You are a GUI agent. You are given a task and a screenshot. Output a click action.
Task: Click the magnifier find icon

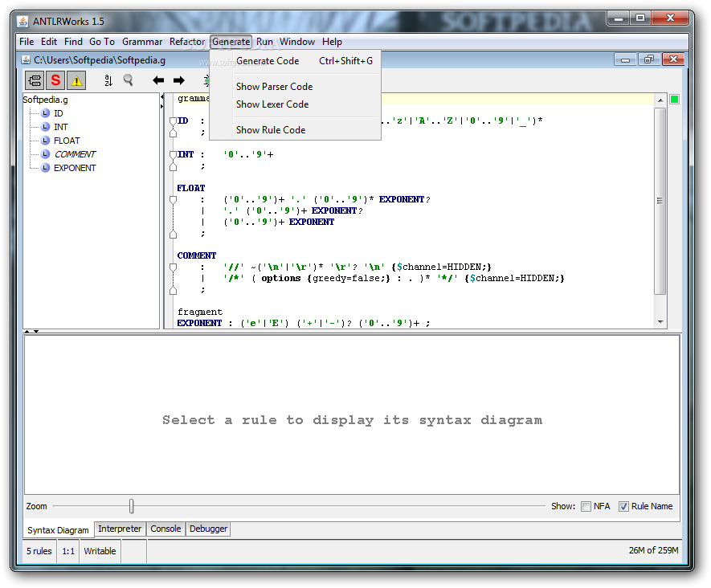(129, 80)
